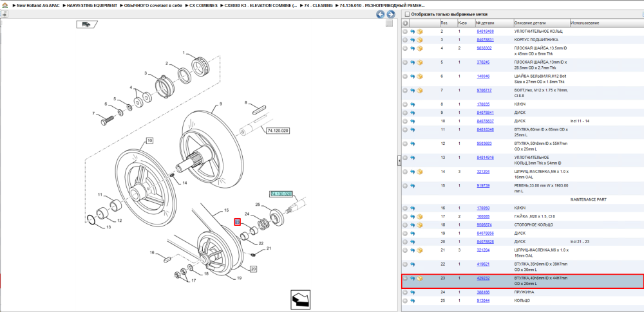The width and height of the screenshot is (644, 312).
Task: Open part number link 84078831
Action: coord(485,40)
